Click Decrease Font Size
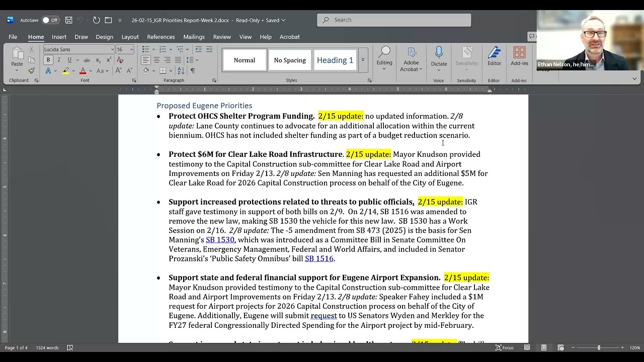The width and height of the screenshot is (644, 362). tap(130, 71)
